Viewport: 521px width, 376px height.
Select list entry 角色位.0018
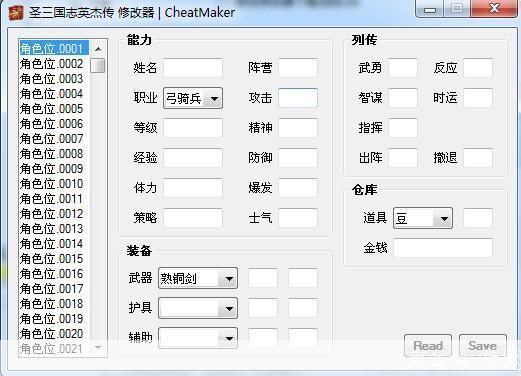click(54, 304)
